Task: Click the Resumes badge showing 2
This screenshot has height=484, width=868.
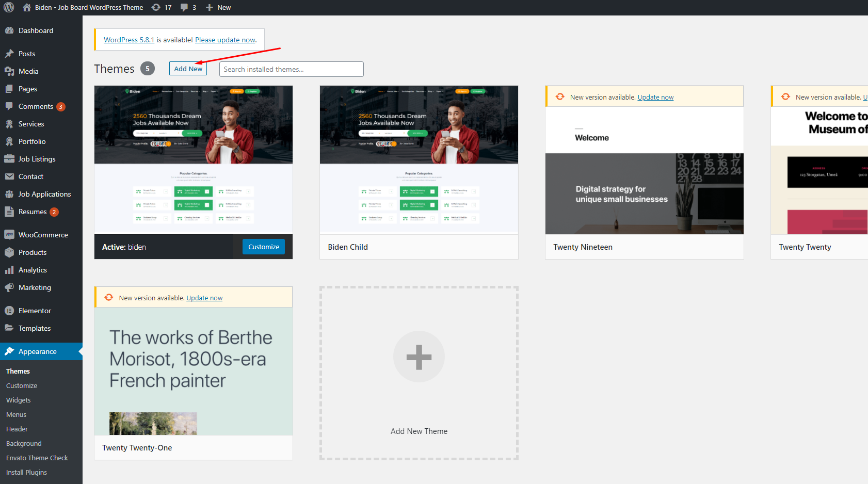Action: 54,212
